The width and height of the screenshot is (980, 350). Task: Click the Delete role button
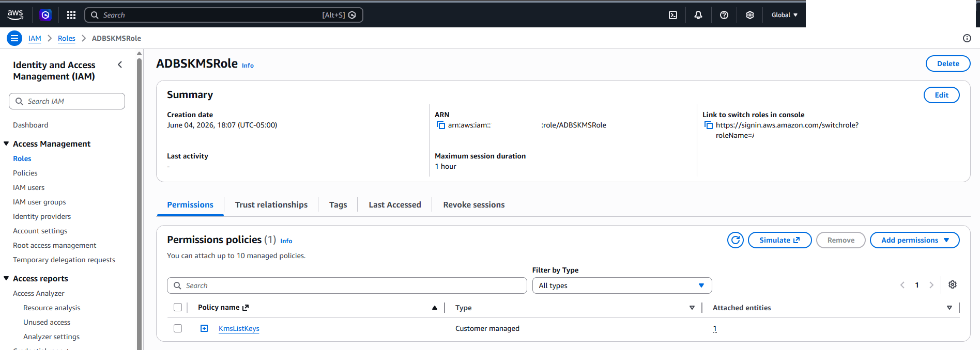pos(948,63)
